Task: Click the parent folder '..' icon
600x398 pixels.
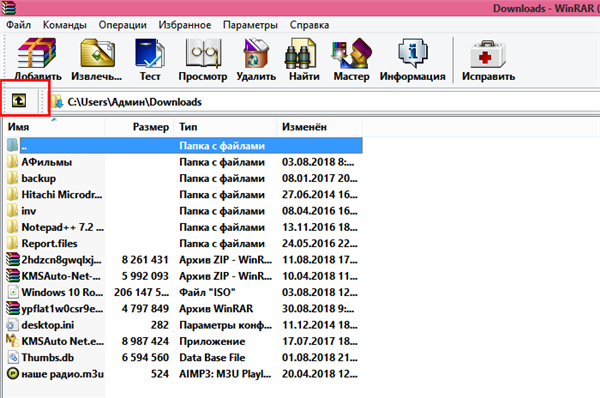Action: coord(13,145)
